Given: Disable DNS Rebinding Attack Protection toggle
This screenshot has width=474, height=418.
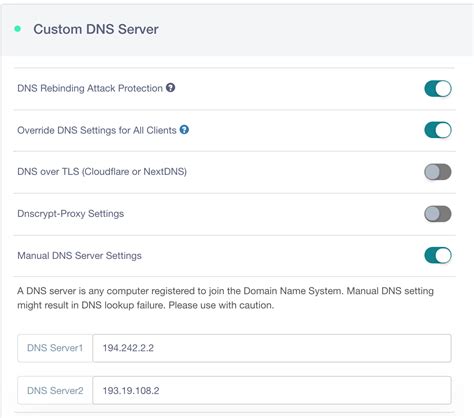Looking at the screenshot, I should pos(438,88).
